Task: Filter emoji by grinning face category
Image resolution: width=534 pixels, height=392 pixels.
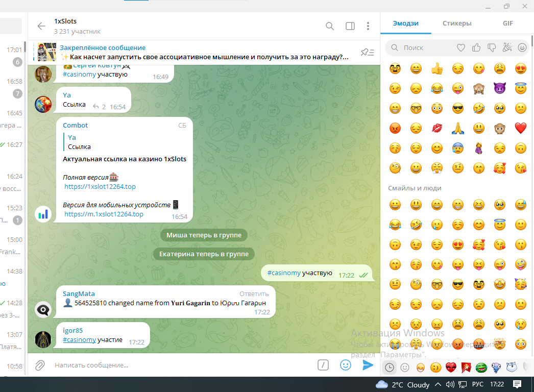Action: click(522, 47)
